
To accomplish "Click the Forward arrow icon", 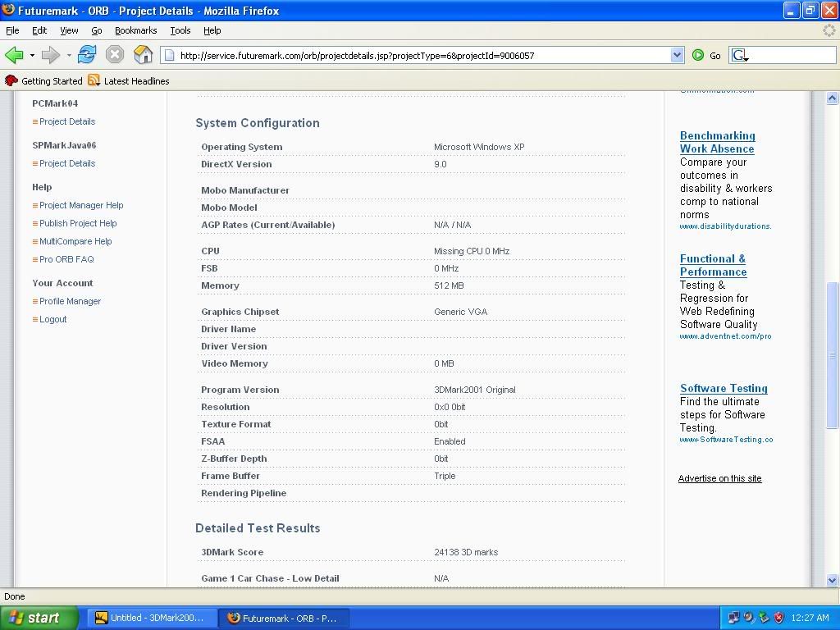I will [x=51, y=55].
